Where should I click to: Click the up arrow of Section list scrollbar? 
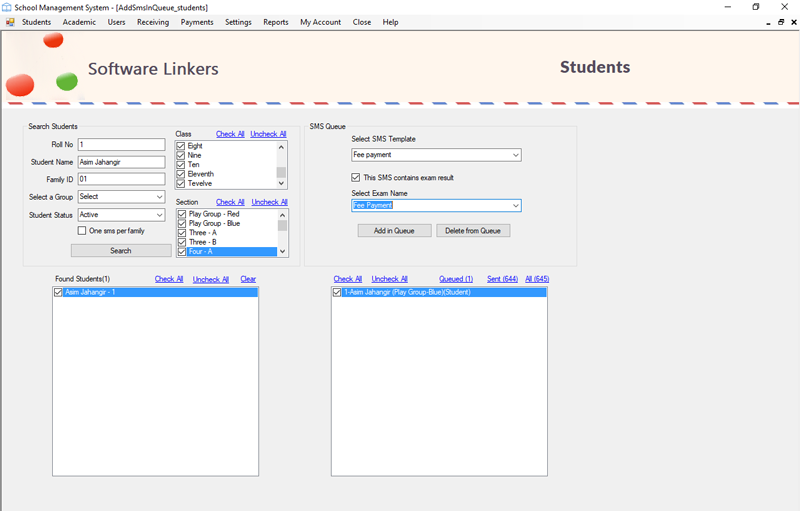[x=282, y=214]
